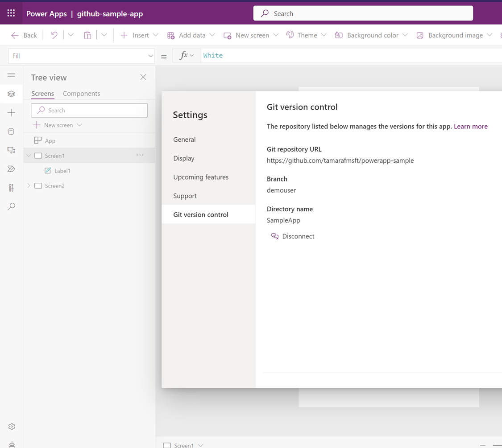Click the Background color icon in the toolbar
Screen dimensions: 502x448
[x=371, y=35]
